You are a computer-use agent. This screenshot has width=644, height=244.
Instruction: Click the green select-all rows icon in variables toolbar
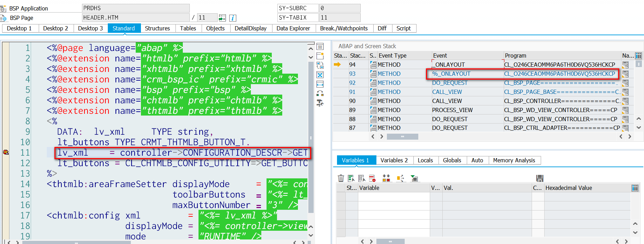(x=351, y=178)
